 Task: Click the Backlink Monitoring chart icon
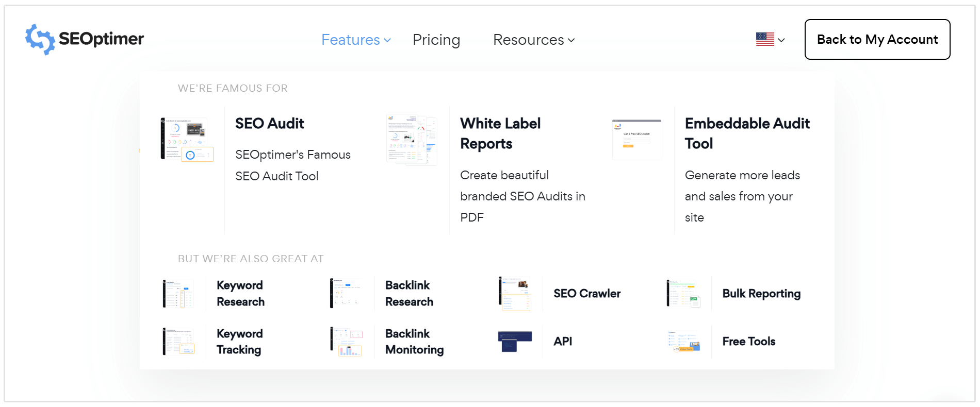point(347,341)
